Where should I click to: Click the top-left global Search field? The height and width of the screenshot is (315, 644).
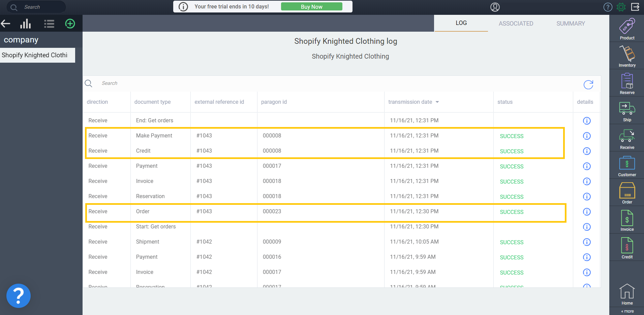coord(36,7)
